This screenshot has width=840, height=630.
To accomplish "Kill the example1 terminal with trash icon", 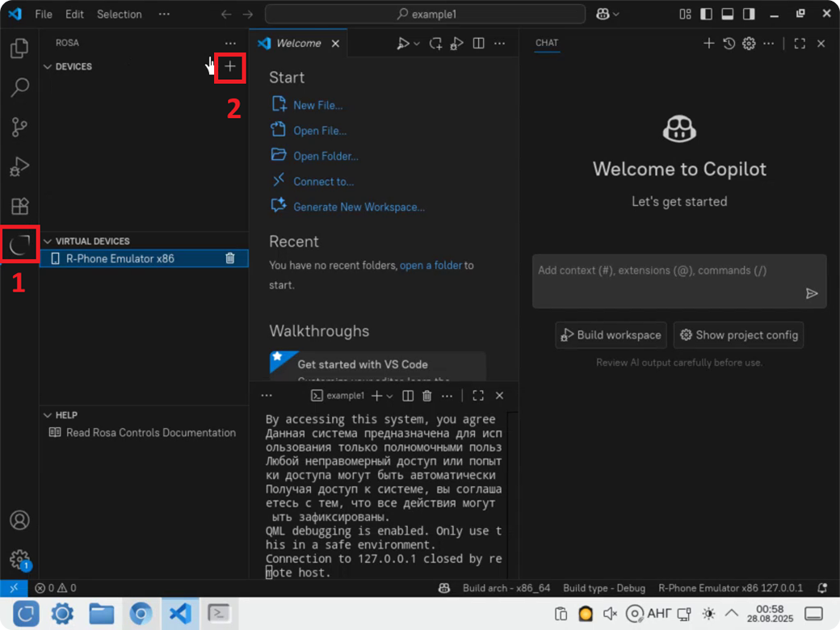I will pyautogui.click(x=426, y=395).
